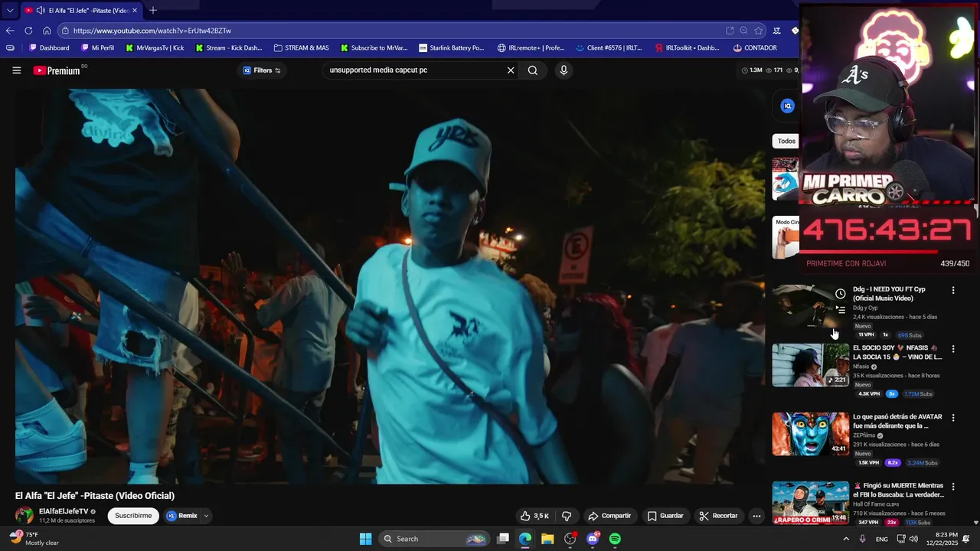The width and height of the screenshot is (980, 551).
Task: Open File Explorer from taskbar
Action: click(x=547, y=539)
